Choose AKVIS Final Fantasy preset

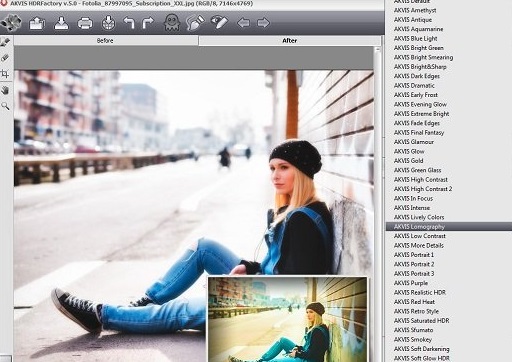coord(419,132)
